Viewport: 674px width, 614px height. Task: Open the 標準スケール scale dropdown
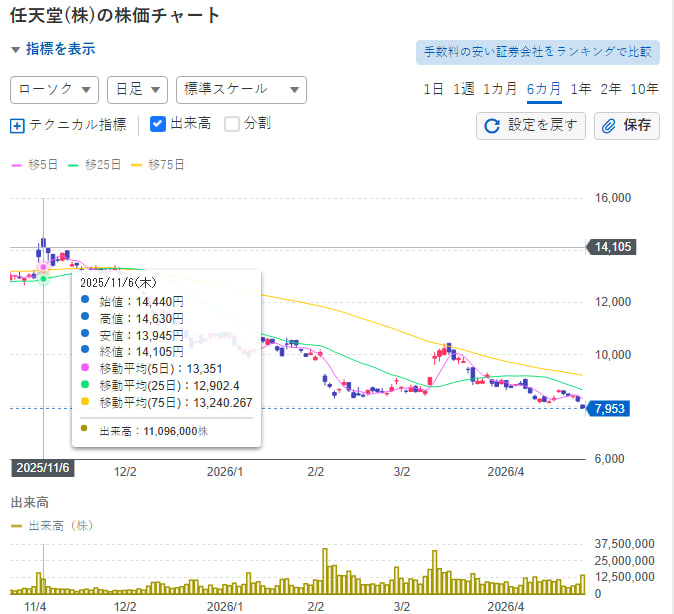tap(241, 90)
